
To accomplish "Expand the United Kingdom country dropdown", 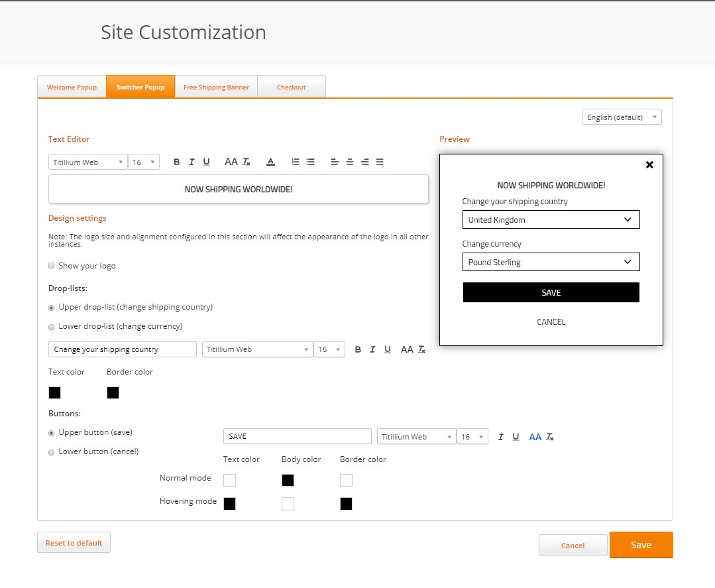I will click(x=551, y=219).
